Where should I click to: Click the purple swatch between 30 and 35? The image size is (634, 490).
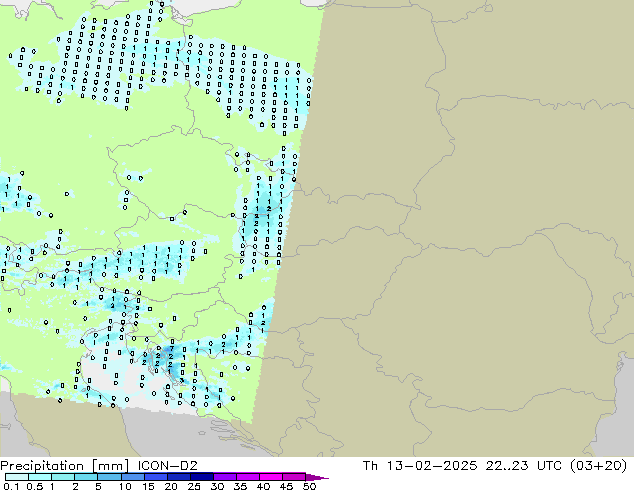coord(224,477)
